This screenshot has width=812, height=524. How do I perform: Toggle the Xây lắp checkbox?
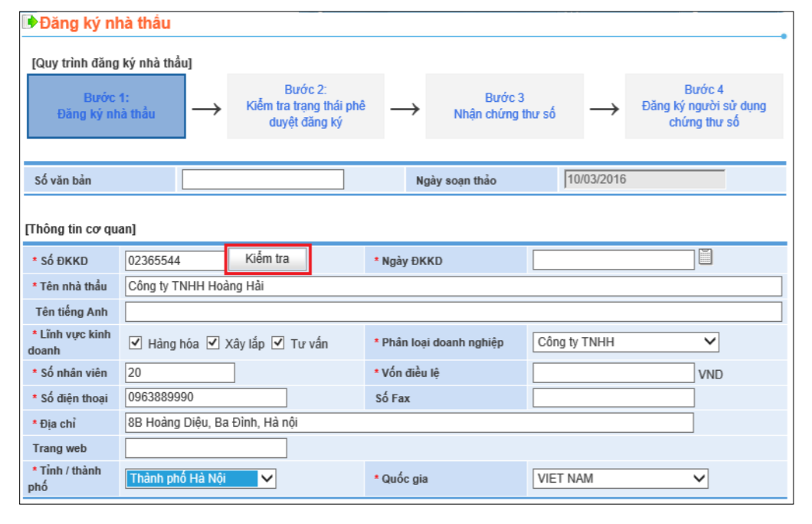point(214,342)
